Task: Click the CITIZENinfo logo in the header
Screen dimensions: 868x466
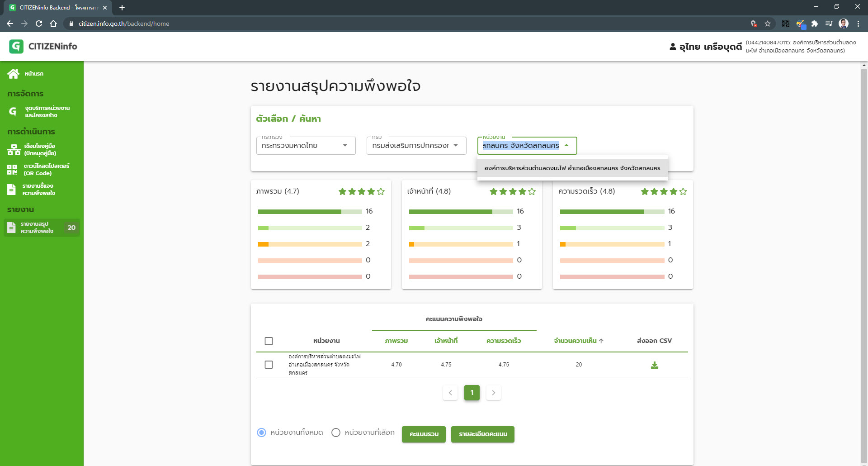Action: pyautogui.click(x=16, y=46)
